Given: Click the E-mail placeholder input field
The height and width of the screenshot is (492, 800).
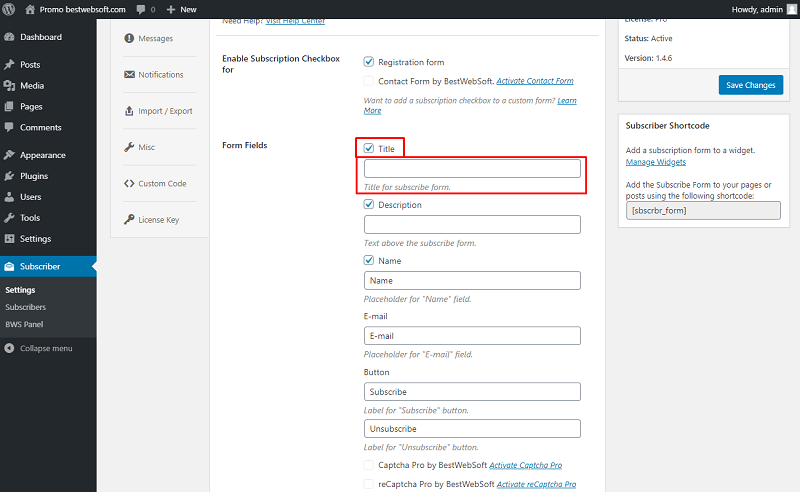Looking at the screenshot, I should 472,336.
